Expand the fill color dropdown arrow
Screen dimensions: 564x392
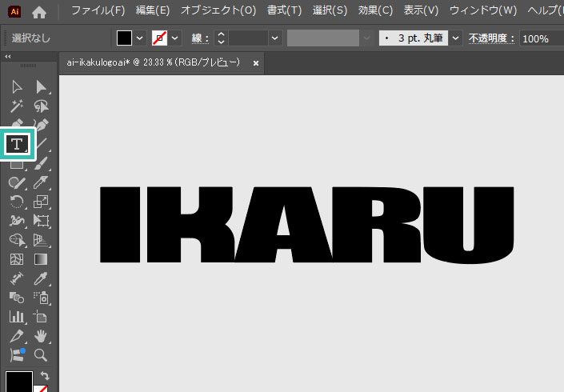139,38
